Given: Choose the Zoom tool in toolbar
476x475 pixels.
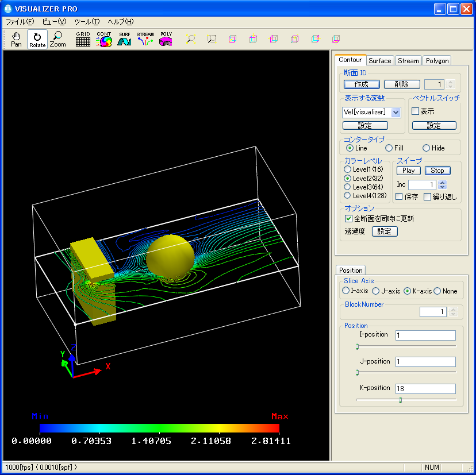Looking at the screenshot, I should [58, 39].
